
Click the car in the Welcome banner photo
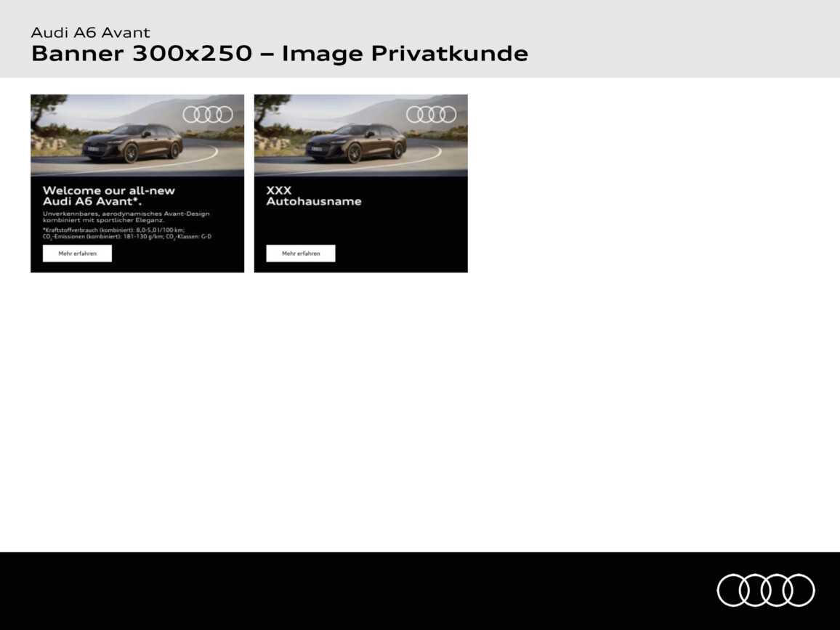click(131, 143)
